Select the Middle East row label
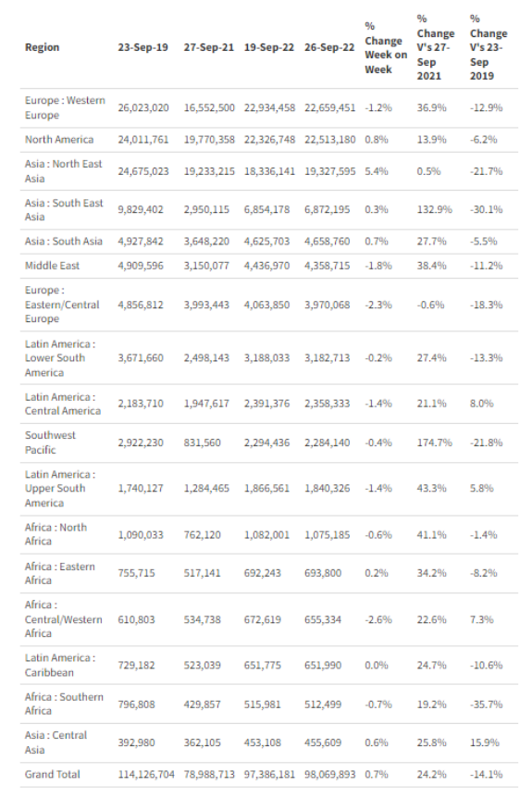The height and width of the screenshot is (798, 532). point(52,265)
